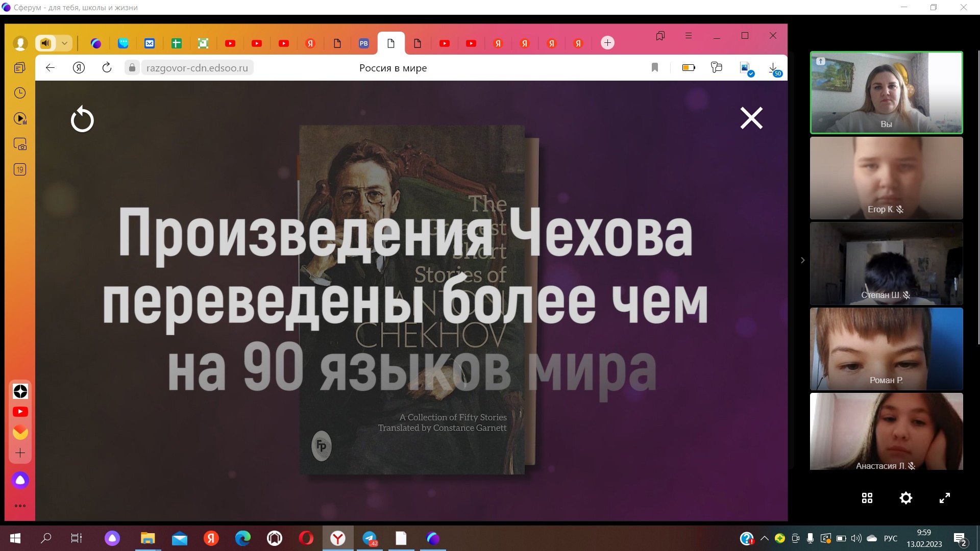Click the razgovor-cdn.edsoo.ru address field
The height and width of the screenshot is (551, 980).
tap(197, 68)
